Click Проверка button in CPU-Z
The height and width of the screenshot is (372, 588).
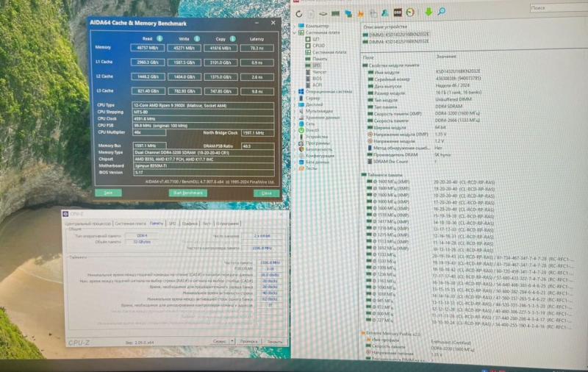click(248, 341)
